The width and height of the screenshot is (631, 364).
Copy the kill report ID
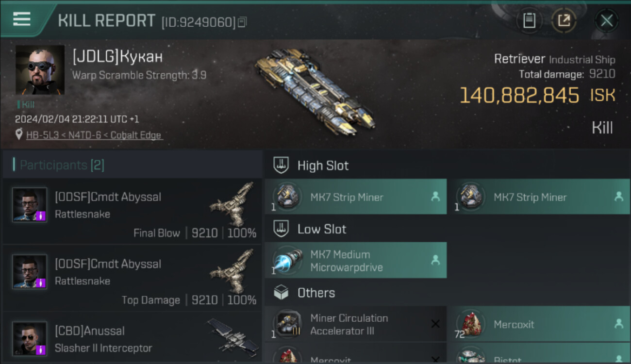coord(243,22)
